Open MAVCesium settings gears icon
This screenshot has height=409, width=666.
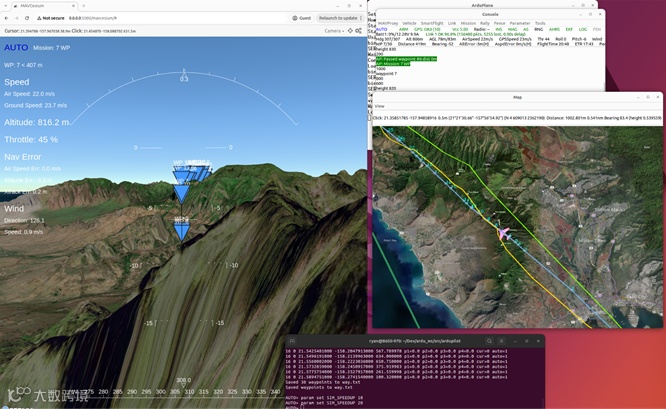pos(358,31)
